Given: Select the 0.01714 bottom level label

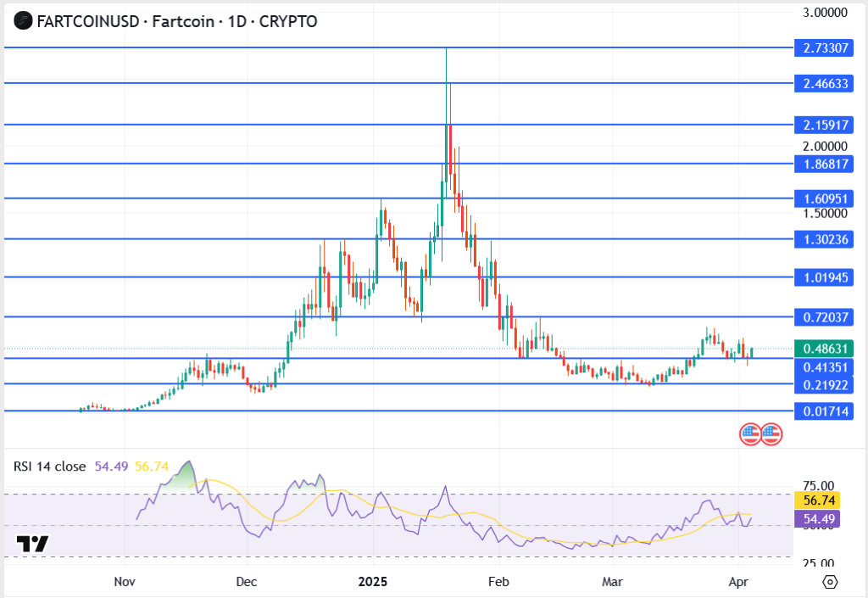Looking at the screenshot, I should (x=825, y=411).
